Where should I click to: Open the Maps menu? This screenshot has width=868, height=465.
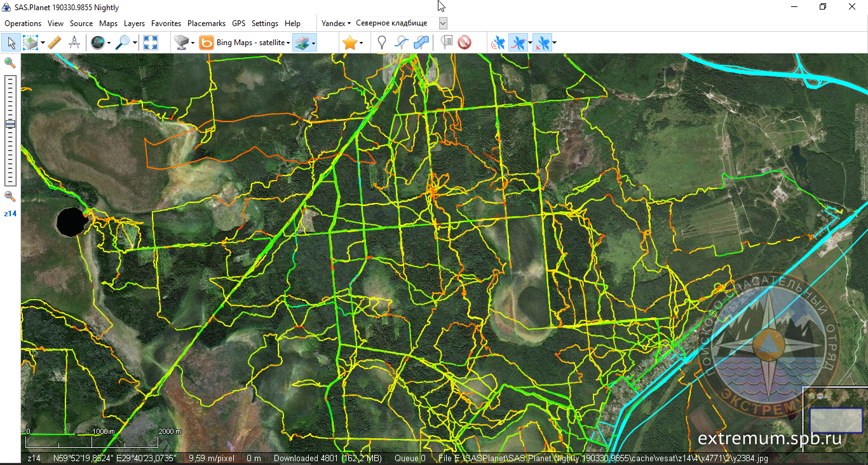[x=109, y=23]
